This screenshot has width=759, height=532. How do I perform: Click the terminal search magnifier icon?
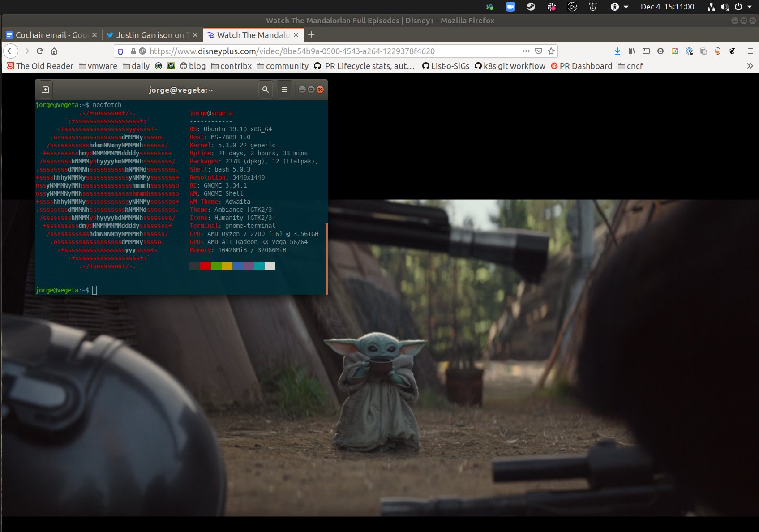coord(266,90)
